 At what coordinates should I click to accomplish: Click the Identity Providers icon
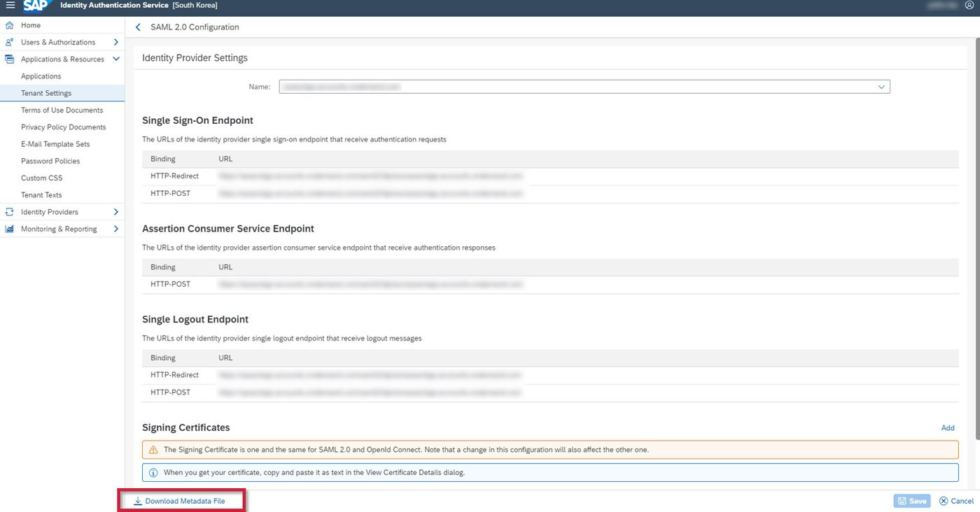(10, 212)
